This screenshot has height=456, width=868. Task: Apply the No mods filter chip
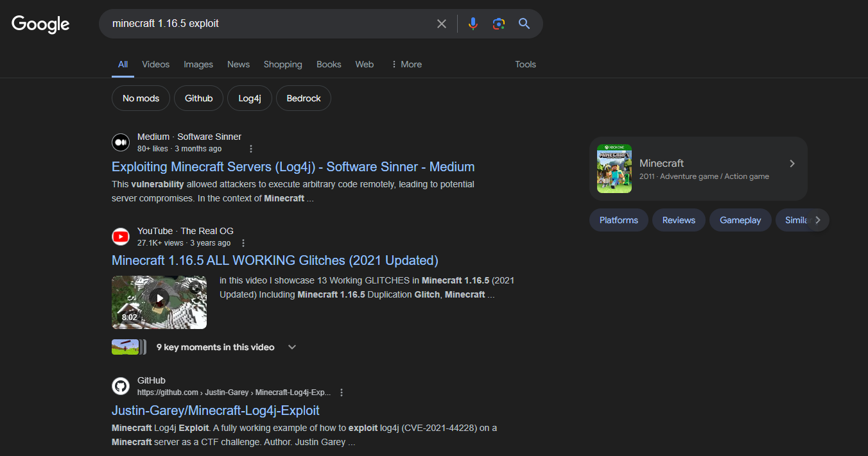141,98
